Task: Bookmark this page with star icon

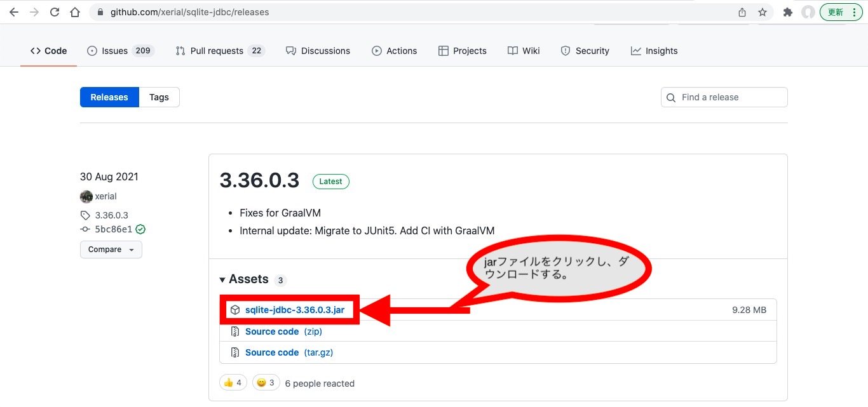Action: tap(763, 12)
